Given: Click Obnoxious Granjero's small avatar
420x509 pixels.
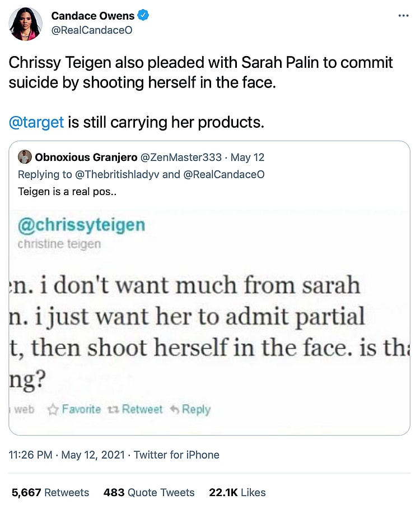Looking at the screenshot, I should [x=25, y=157].
